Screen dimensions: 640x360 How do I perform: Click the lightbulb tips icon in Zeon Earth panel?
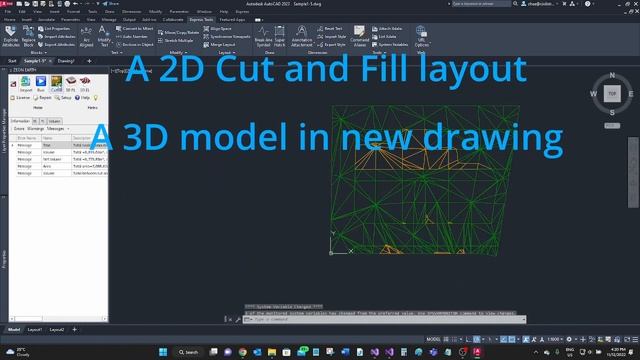[x=96, y=98]
